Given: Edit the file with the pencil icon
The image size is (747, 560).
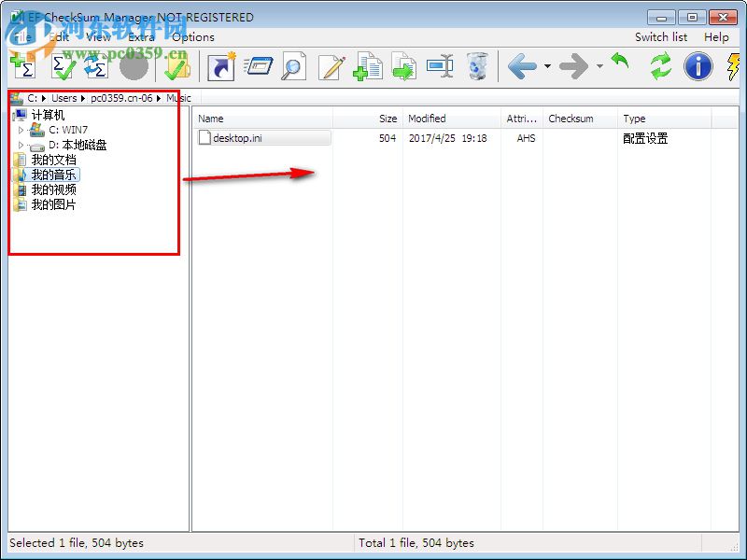Looking at the screenshot, I should tap(331, 65).
